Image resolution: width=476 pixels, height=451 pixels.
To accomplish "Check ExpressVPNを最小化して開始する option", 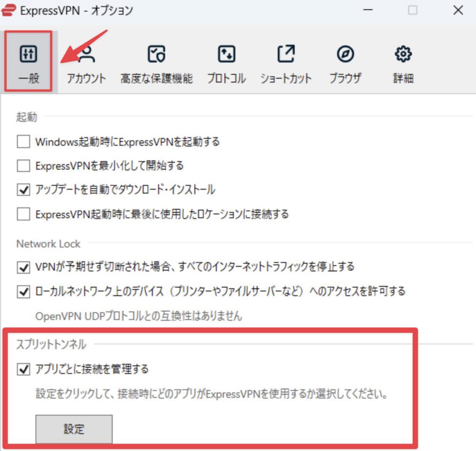I will point(23,166).
